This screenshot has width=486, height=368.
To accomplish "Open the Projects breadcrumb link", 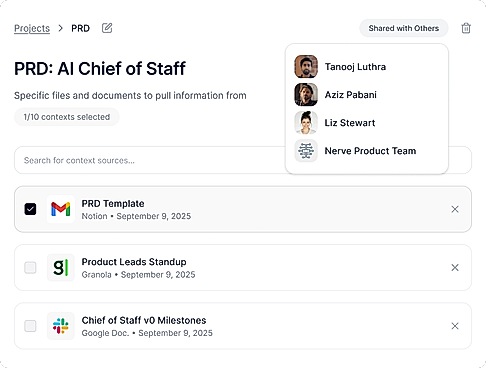I will coord(32,28).
